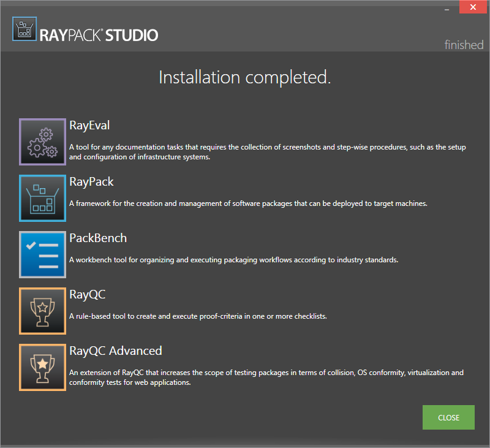Screen dimensions: 490x448
Task: Click the RayEval gears icon
Action: (42, 142)
